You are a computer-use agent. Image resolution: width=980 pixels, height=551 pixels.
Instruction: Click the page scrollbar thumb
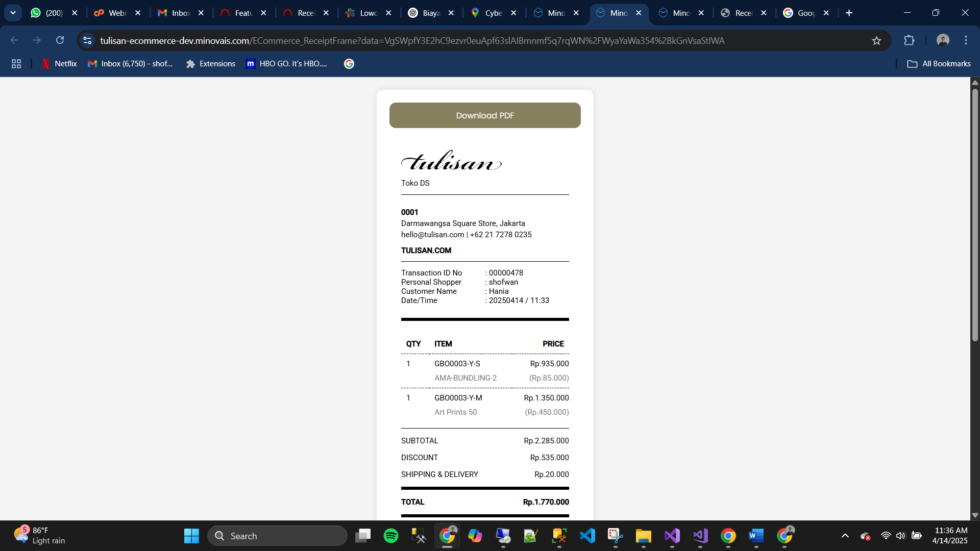(975, 214)
